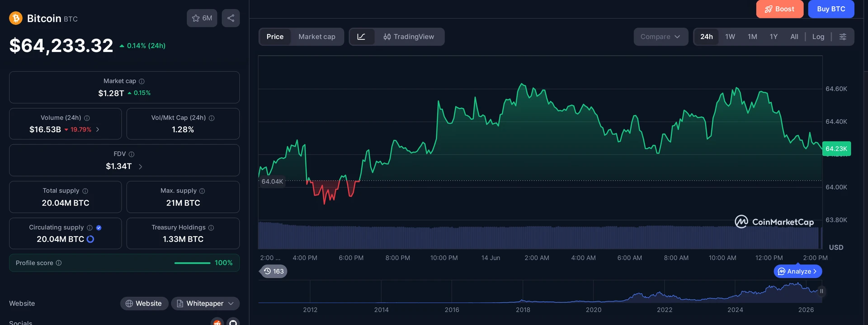Click the Bitcoin orange logo icon

tap(16, 18)
